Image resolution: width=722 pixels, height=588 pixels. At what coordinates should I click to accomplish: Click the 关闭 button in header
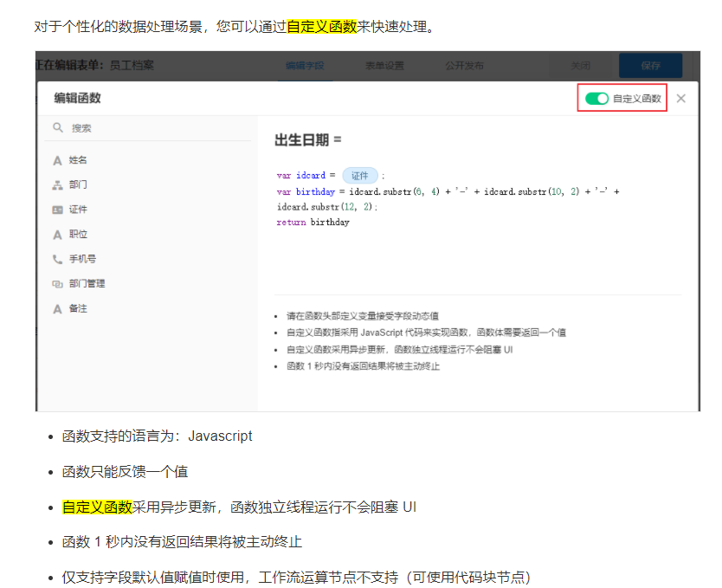[x=581, y=66]
